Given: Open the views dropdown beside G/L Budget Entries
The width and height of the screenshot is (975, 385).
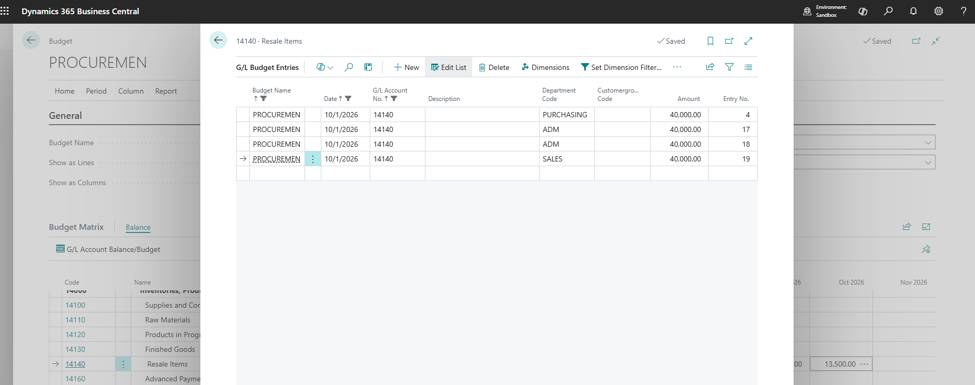Looking at the screenshot, I should click(x=325, y=67).
